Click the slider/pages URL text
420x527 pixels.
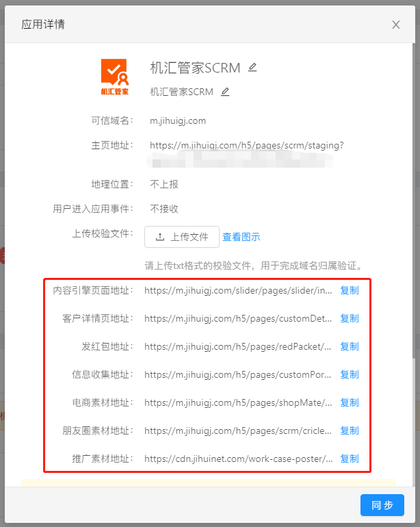click(x=238, y=290)
